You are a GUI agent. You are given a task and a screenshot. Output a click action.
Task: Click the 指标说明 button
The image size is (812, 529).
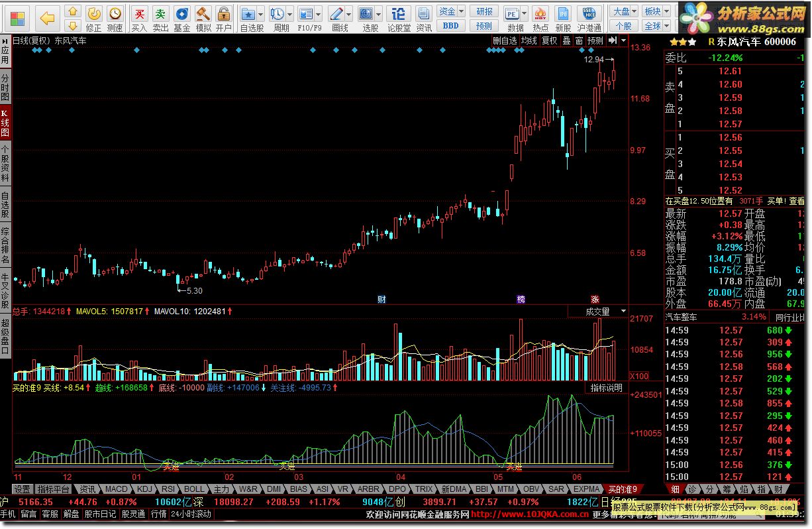pos(606,388)
